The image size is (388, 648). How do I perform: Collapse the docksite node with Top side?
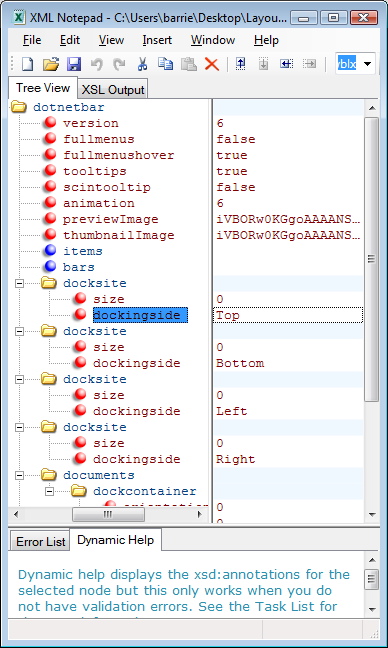pos(19,284)
